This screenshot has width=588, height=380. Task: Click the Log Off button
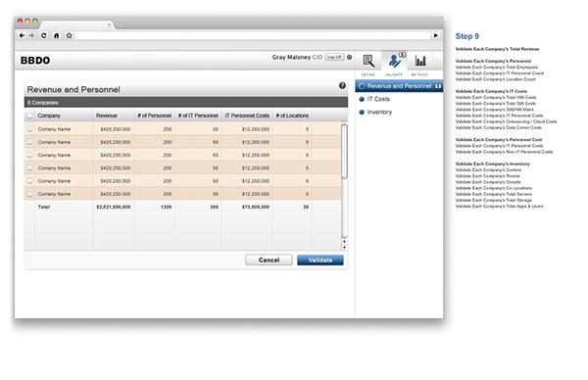point(334,57)
